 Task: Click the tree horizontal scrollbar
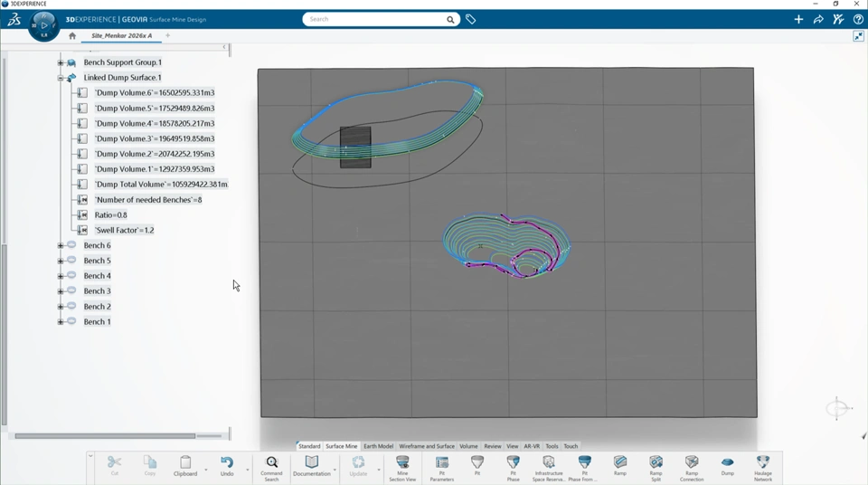click(105, 436)
